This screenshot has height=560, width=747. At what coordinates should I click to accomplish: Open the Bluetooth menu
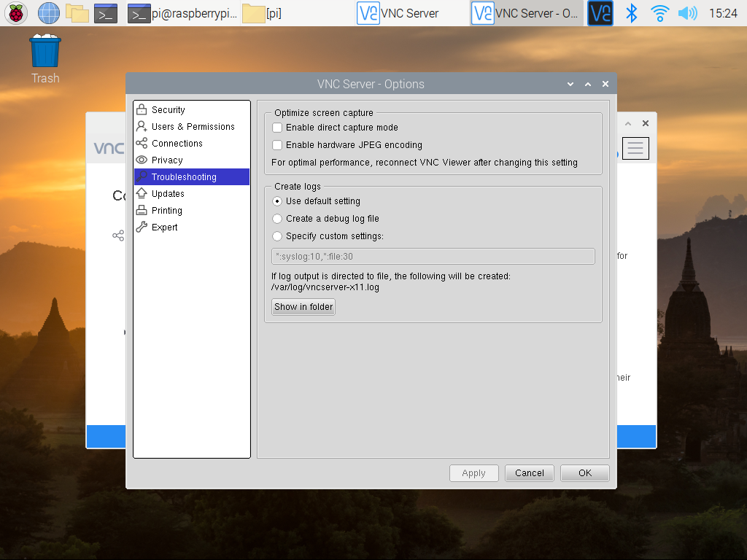coord(632,13)
